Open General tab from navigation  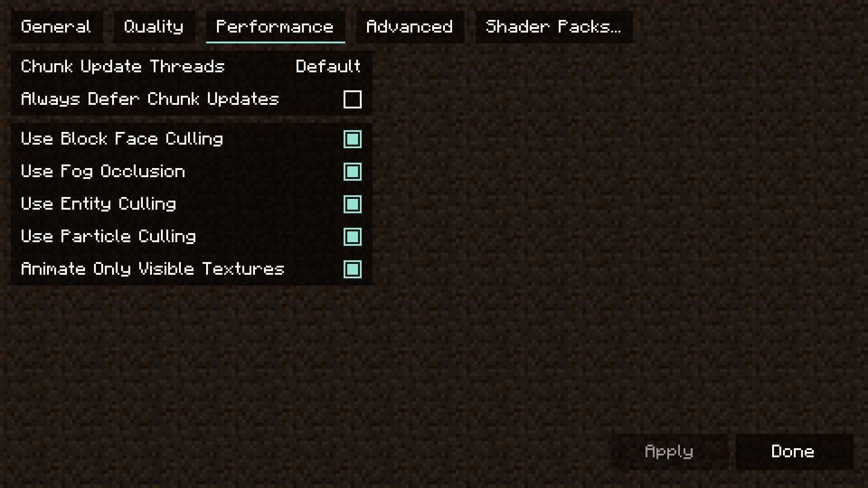point(55,26)
